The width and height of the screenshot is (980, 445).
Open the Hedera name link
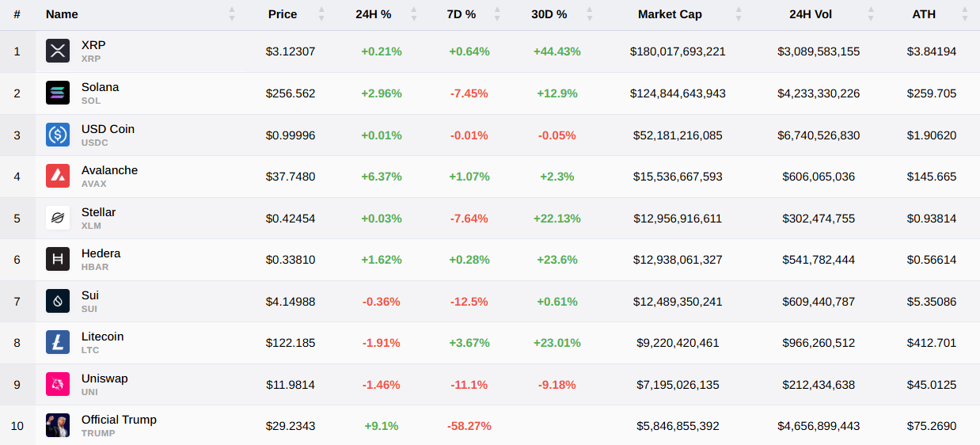(x=101, y=253)
